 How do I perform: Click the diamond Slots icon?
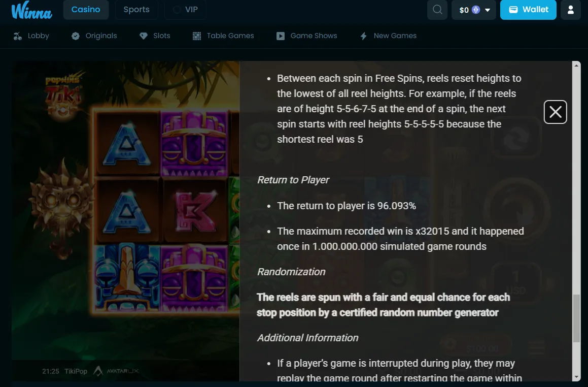pyautogui.click(x=143, y=36)
